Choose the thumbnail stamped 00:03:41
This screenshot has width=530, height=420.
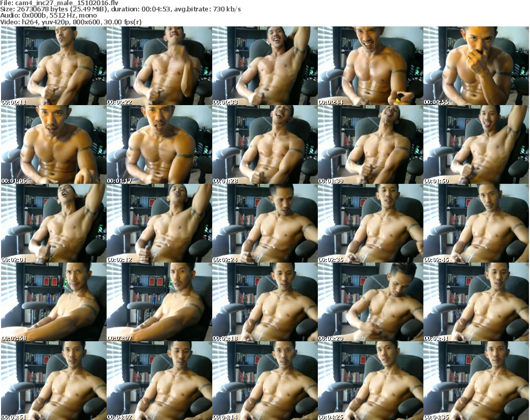pos(476,302)
